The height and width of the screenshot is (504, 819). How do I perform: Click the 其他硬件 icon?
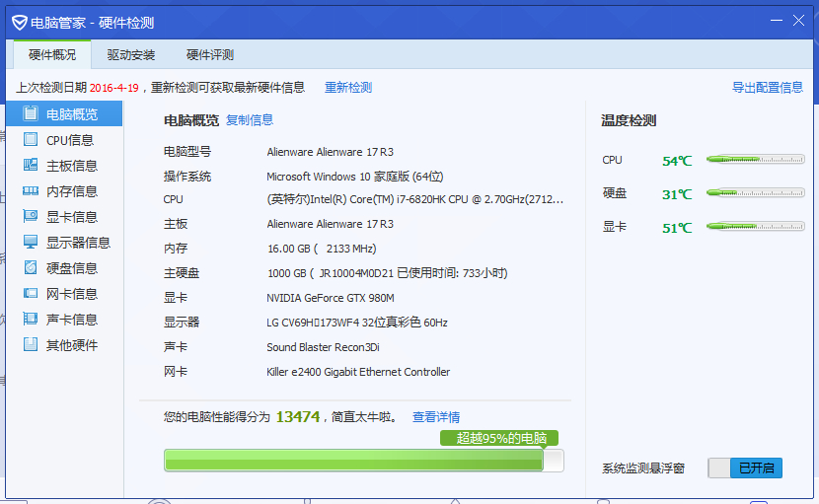[x=31, y=344]
